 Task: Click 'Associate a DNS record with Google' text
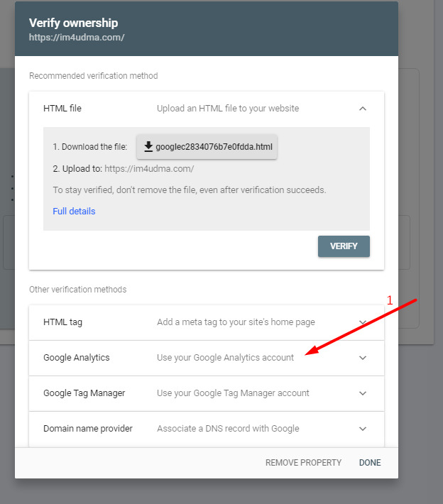click(228, 429)
